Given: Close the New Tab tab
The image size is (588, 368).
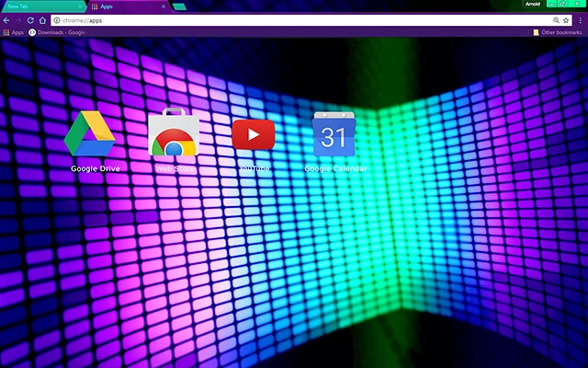Looking at the screenshot, I should (x=80, y=6).
